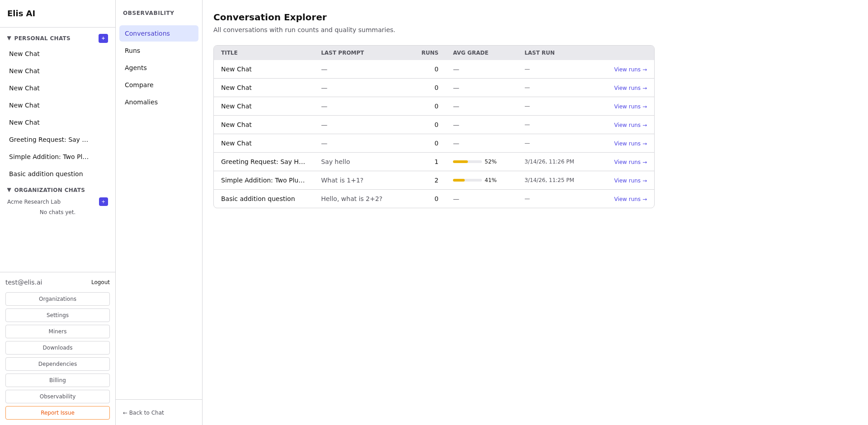
Task: Open the Observability panel from sidebar
Action: 57,396
